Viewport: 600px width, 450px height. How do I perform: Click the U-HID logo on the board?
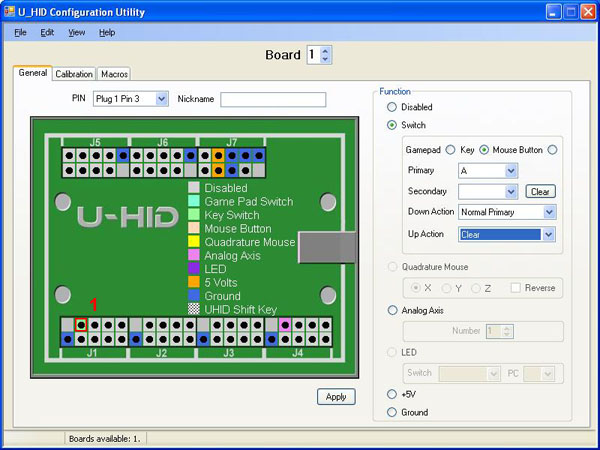127,217
